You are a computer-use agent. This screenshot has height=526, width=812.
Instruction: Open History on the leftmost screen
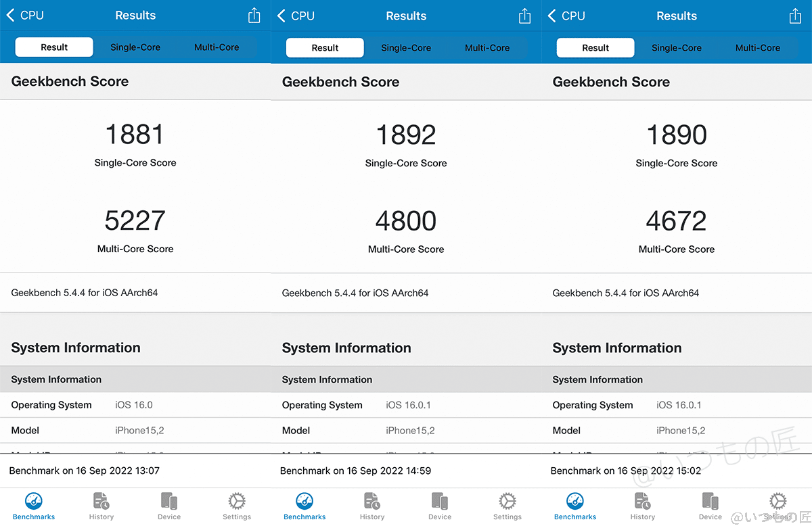(x=101, y=505)
